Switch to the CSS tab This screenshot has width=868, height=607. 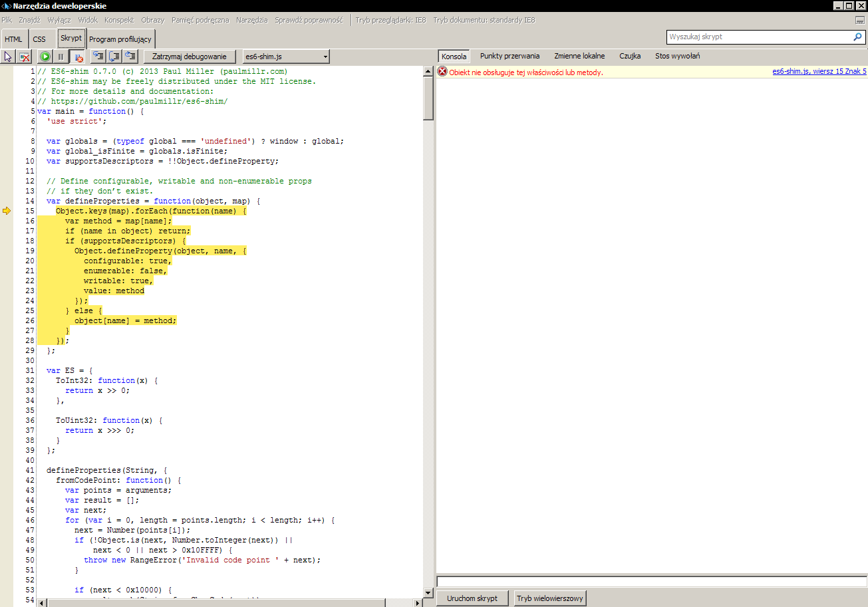coord(39,39)
